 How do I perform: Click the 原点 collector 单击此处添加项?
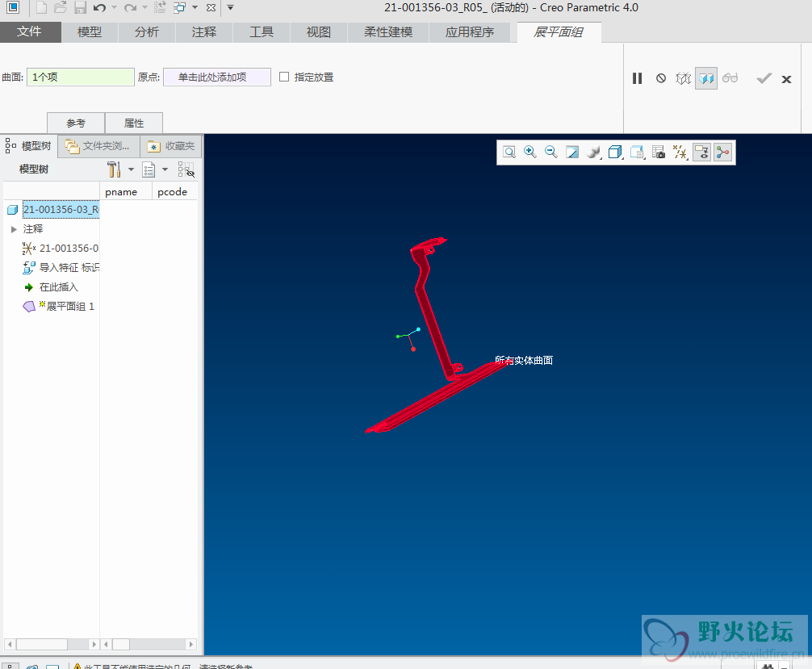click(x=217, y=77)
